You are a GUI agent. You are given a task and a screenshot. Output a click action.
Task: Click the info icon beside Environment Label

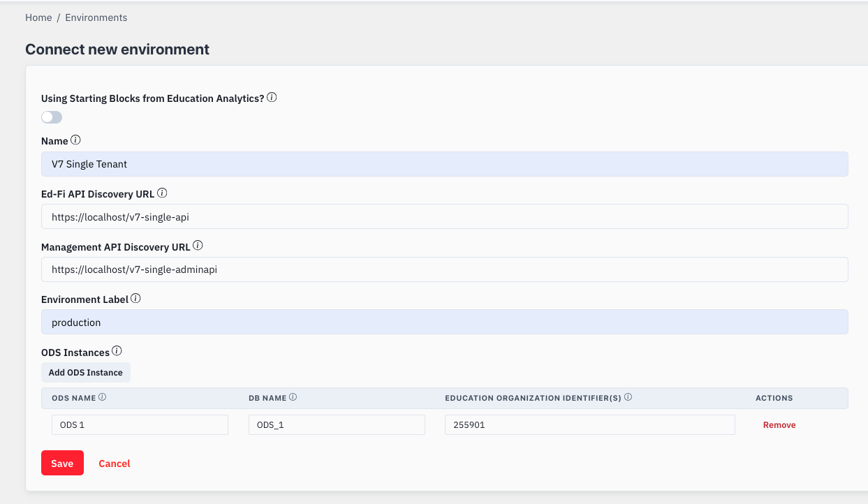coord(135,298)
